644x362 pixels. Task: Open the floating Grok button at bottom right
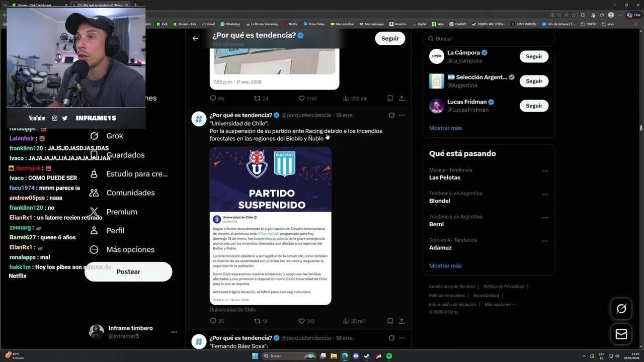[x=621, y=309]
